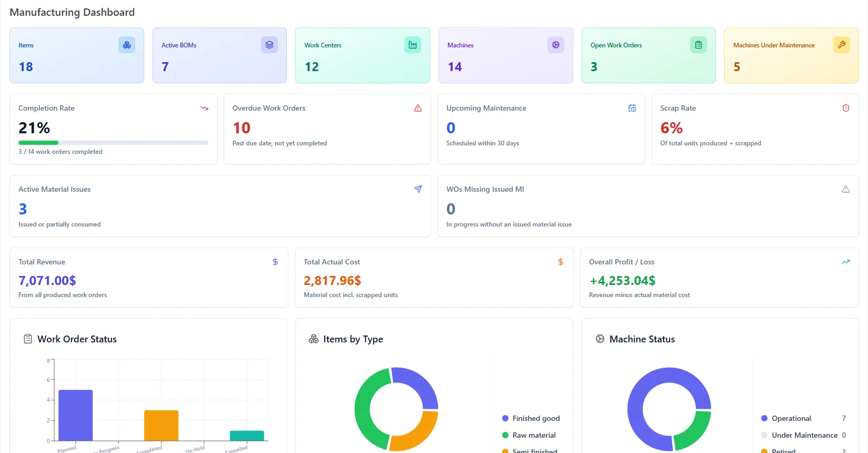
Task: Click the Overall Profit / Loss trending-up icon
Action: pyautogui.click(x=846, y=262)
